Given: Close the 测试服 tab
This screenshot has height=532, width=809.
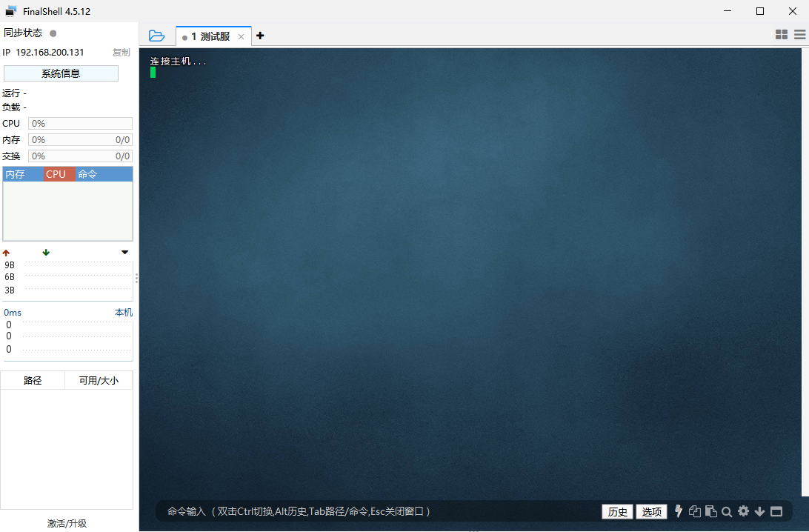Looking at the screenshot, I should coord(241,36).
